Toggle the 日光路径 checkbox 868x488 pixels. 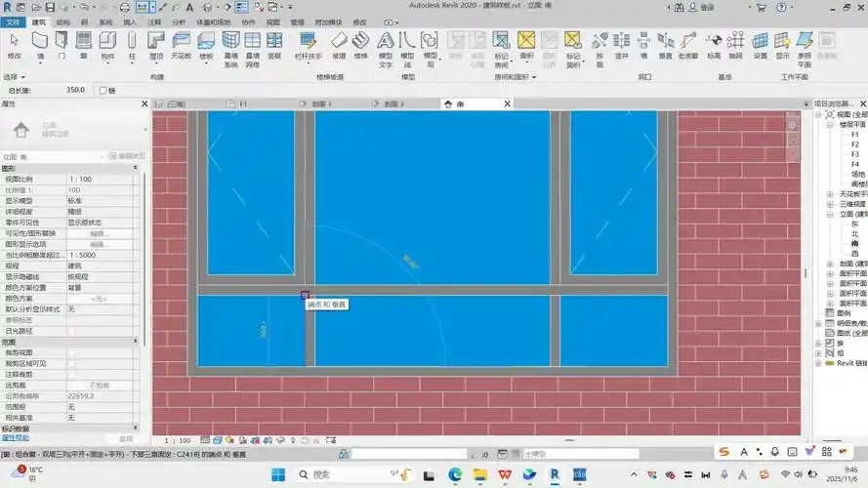72,331
